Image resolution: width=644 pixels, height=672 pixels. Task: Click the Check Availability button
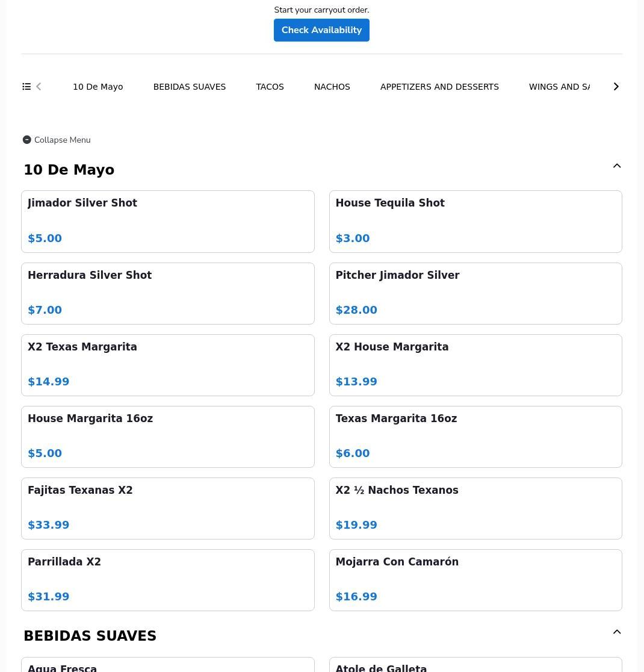coord(321,30)
